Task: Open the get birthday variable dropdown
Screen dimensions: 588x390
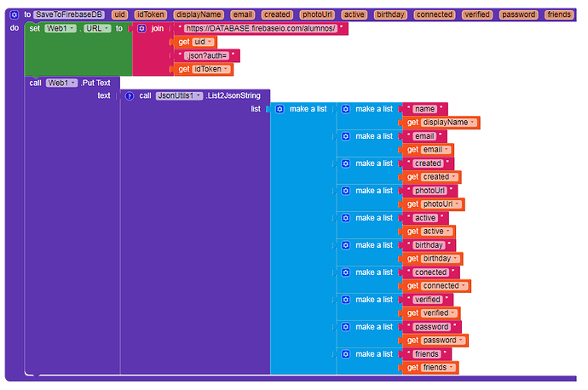Action: coord(441,259)
